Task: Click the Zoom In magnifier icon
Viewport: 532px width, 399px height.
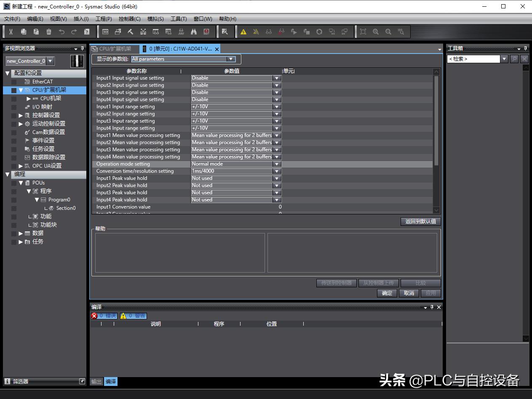Action: [x=376, y=32]
